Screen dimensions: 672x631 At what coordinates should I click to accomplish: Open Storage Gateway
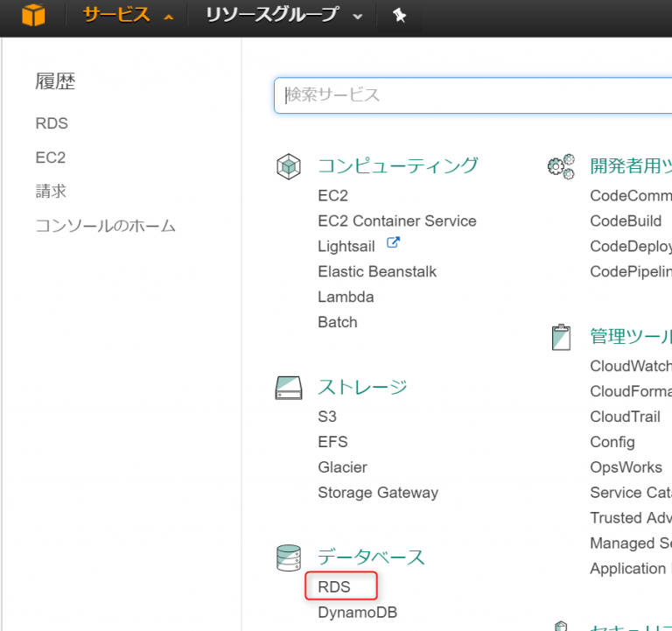point(378,493)
